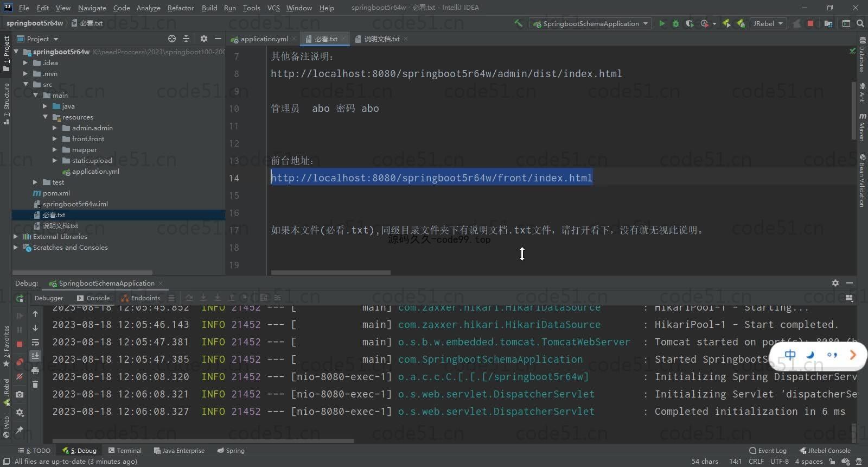Open Database tool window on right edge
Image resolution: width=868 pixels, height=467 pixels.
862,55
